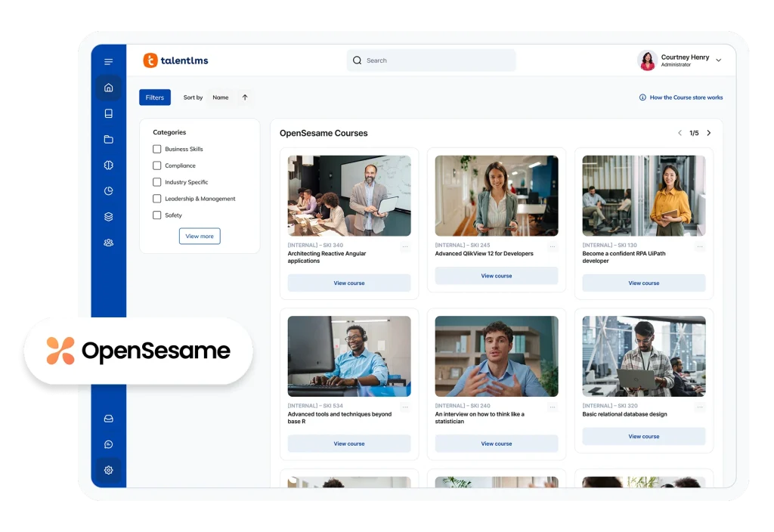The image size is (774, 532).
Task: Click the blue Filters button
Action: (155, 97)
